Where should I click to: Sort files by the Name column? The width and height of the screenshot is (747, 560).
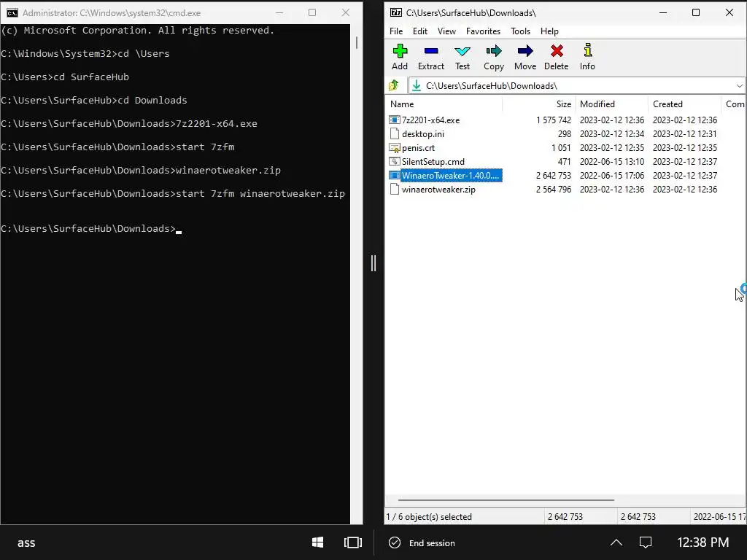coord(444,104)
